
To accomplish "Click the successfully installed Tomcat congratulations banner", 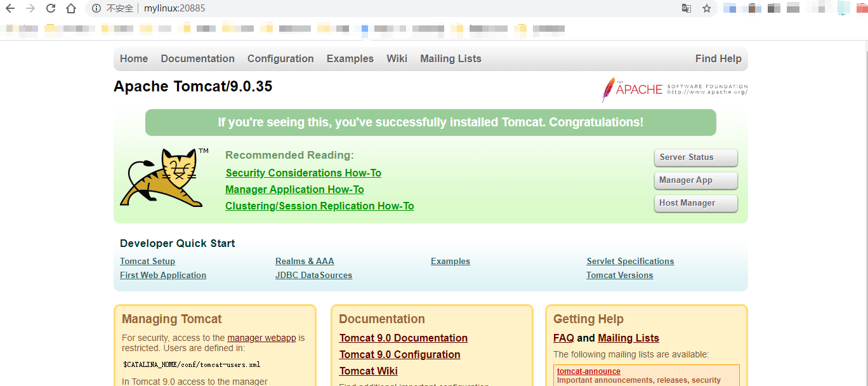I will click(431, 123).
